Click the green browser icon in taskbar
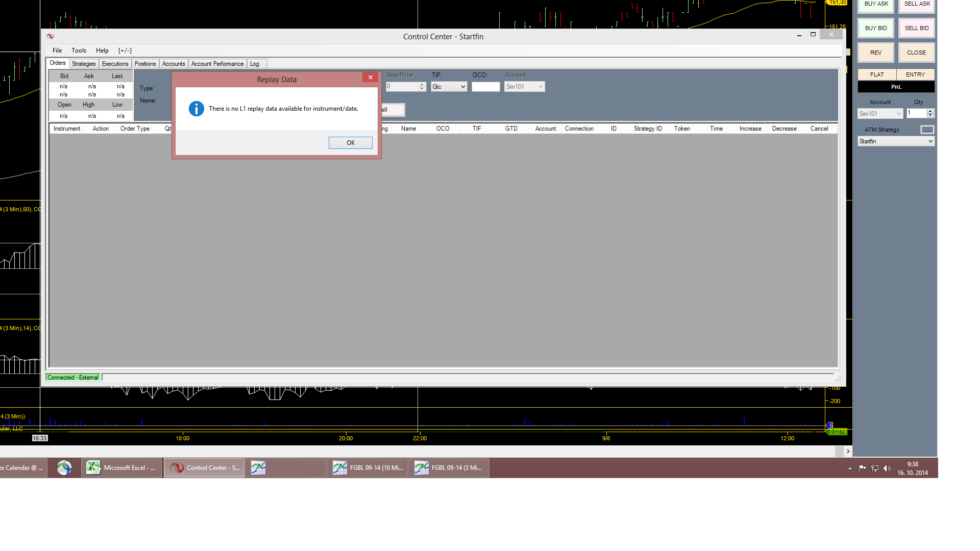 coord(64,468)
